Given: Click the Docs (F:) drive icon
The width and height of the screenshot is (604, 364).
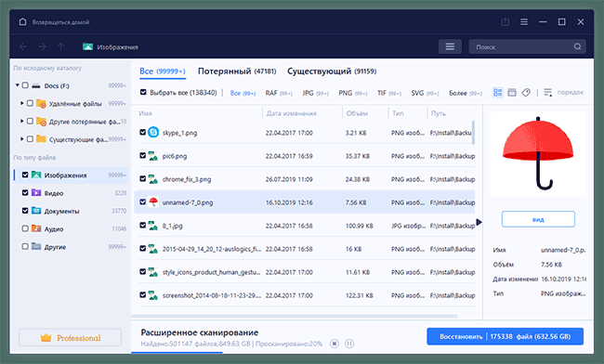Looking at the screenshot, I should [x=36, y=85].
